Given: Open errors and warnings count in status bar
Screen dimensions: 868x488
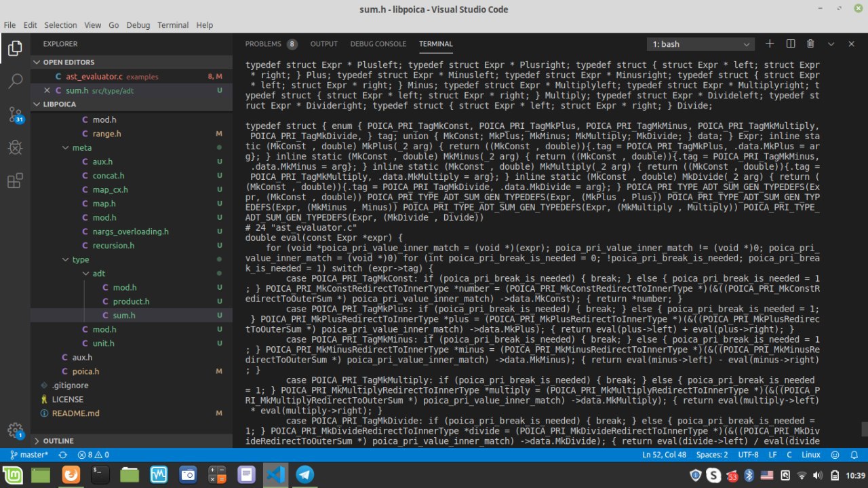Looking at the screenshot, I should coord(94,455).
